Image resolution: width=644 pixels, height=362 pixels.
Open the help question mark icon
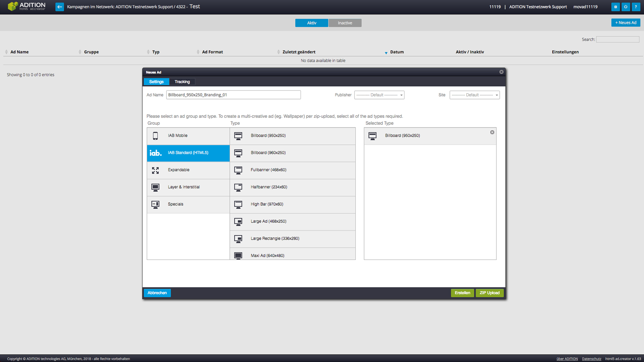636,7
